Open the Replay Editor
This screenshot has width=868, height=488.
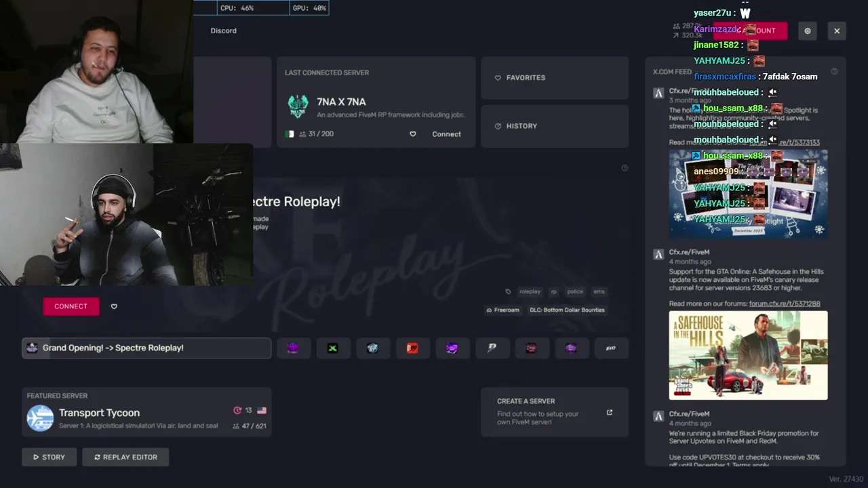coord(125,457)
